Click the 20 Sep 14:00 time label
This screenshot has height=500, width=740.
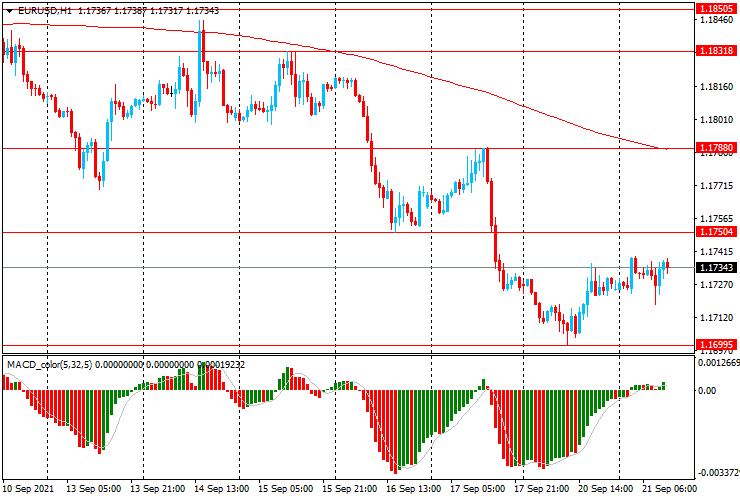pos(605,489)
